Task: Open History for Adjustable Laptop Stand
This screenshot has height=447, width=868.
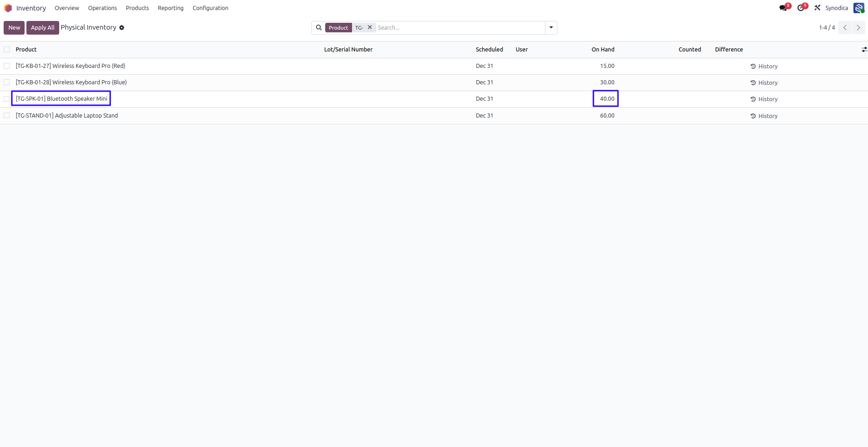Action: 764,116
